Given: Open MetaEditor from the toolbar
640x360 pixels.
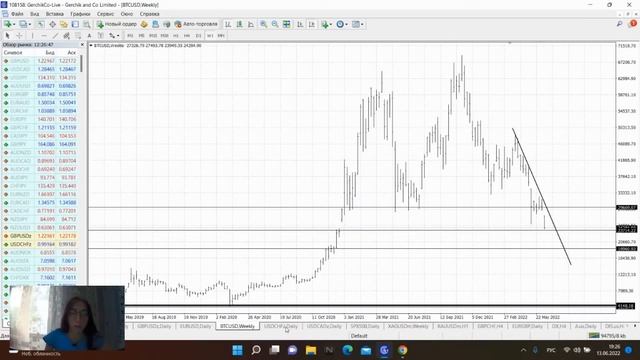Looking at the screenshot, I should pyautogui.click(x=144, y=24).
